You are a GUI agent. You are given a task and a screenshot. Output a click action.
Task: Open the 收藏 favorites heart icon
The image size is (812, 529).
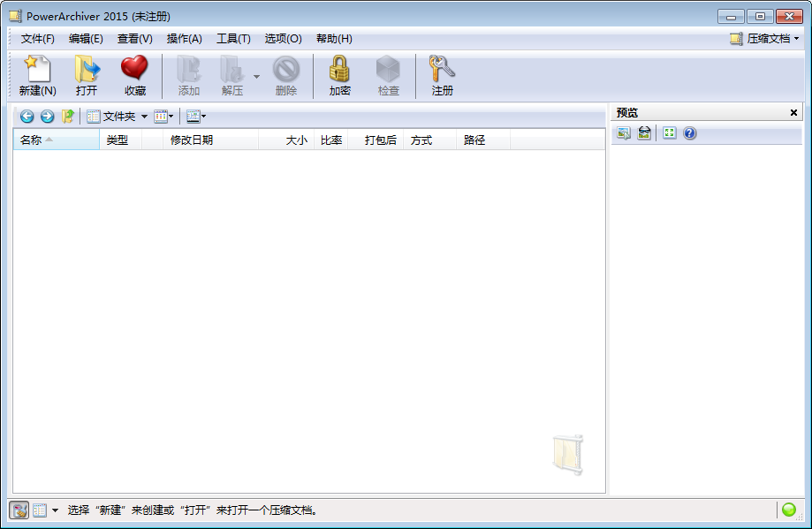[134, 76]
